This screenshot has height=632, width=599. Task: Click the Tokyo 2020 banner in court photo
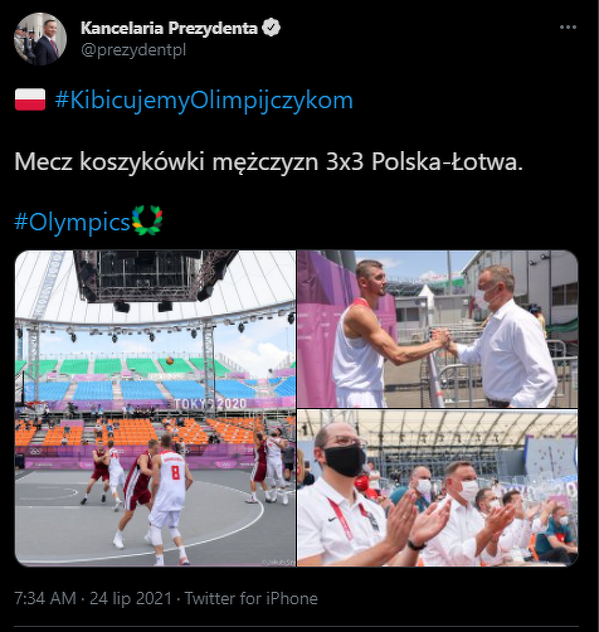(x=210, y=403)
